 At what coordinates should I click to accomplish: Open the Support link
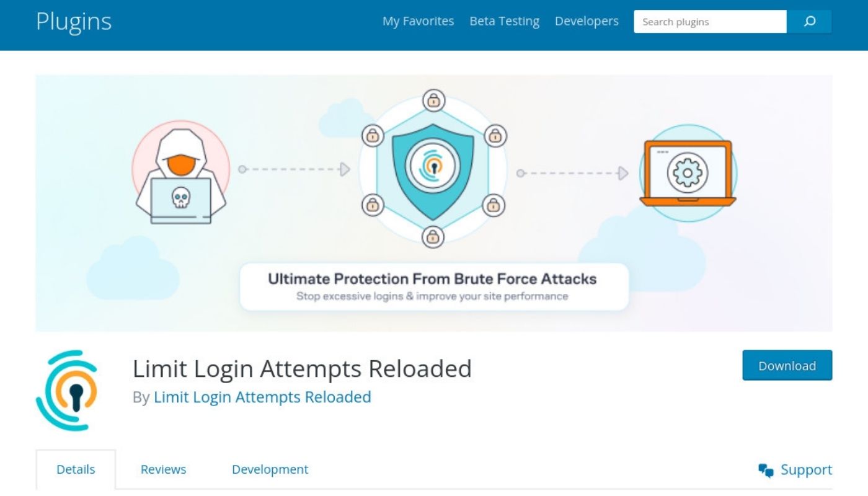point(806,470)
